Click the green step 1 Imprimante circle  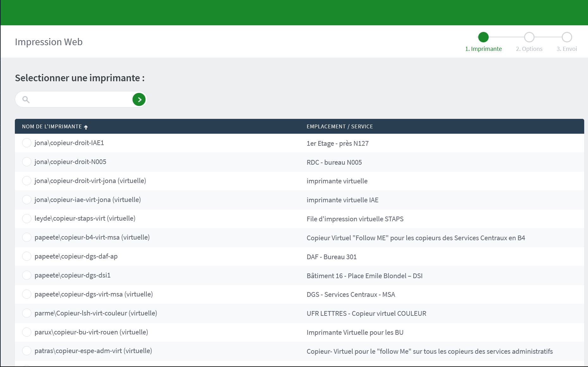tap(483, 37)
